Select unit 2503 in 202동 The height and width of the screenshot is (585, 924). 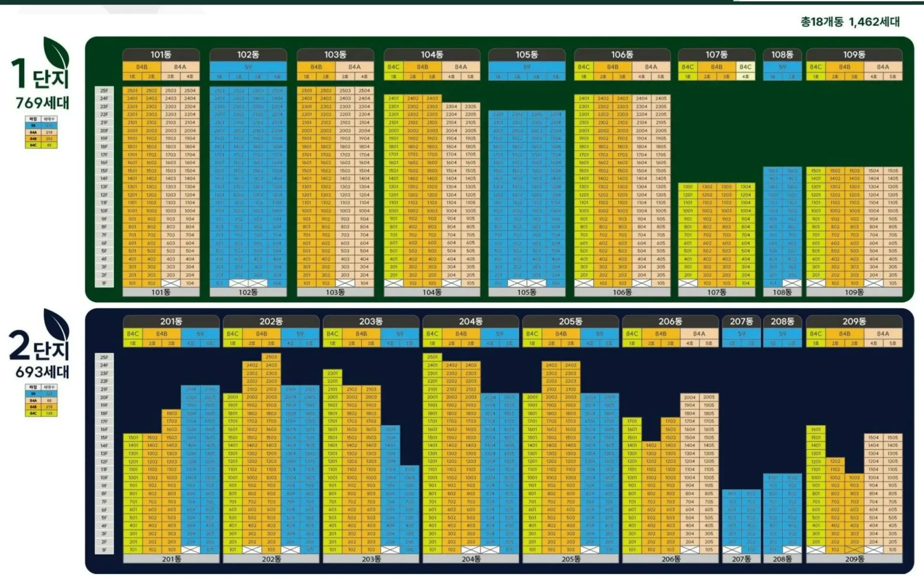(271, 357)
